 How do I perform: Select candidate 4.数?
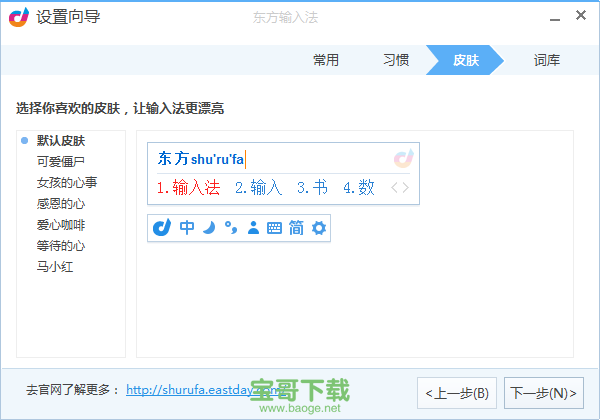pos(359,188)
